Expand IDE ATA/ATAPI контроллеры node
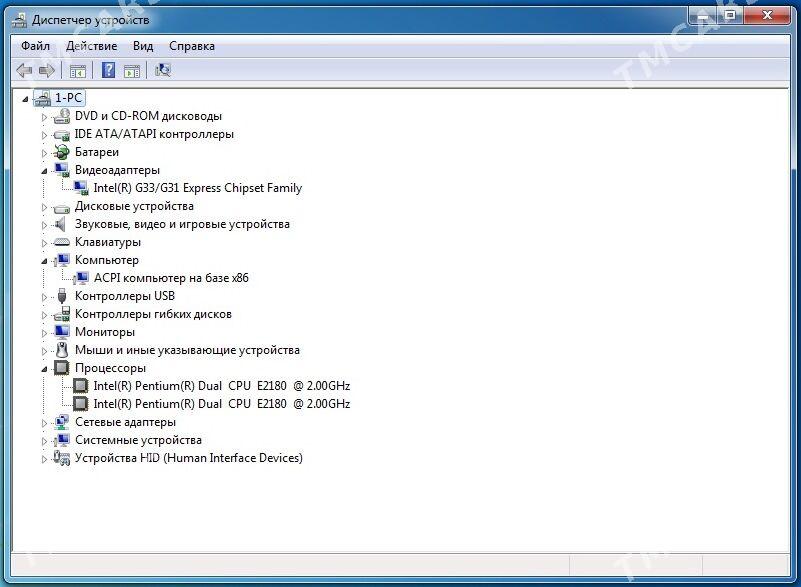The image size is (801, 587). coord(44,135)
